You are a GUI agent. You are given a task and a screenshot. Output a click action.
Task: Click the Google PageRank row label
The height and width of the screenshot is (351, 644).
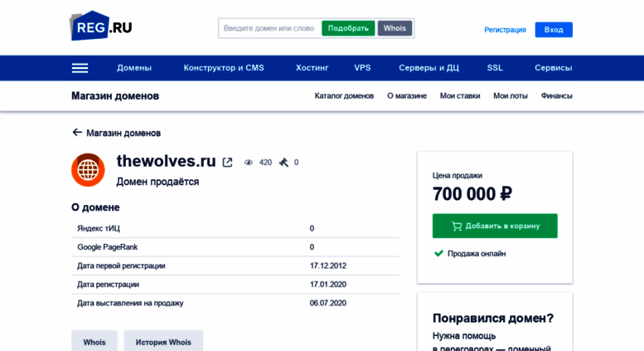(107, 247)
